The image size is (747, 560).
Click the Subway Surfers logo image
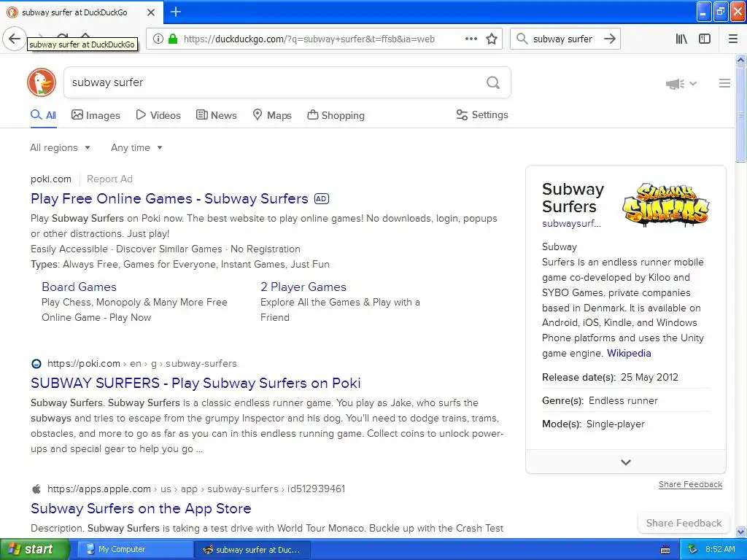pyautogui.click(x=665, y=205)
